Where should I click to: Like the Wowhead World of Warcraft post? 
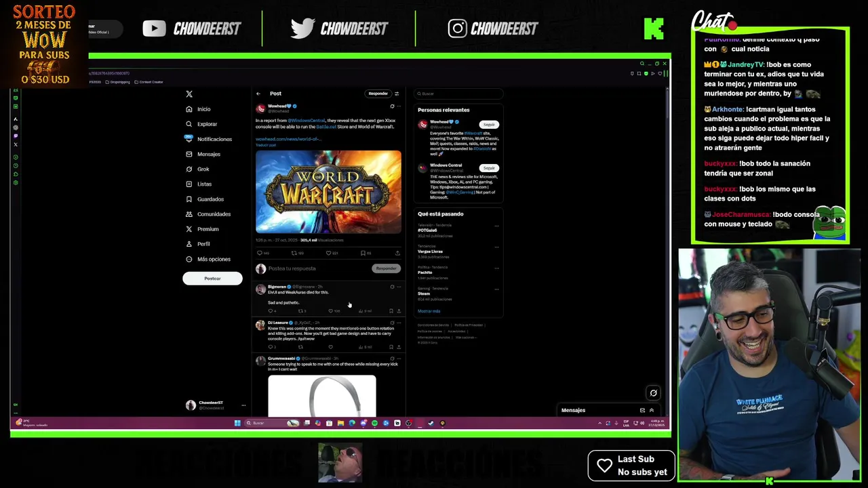pyautogui.click(x=329, y=253)
